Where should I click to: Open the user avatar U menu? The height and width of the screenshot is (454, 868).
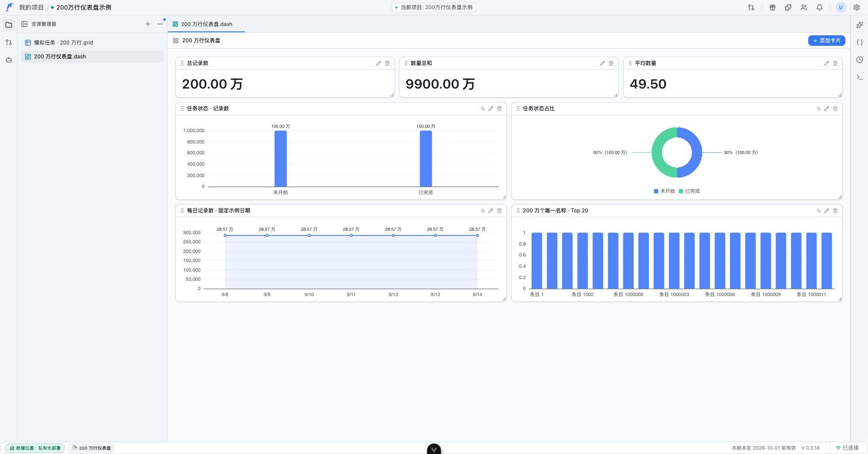pyautogui.click(x=841, y=7)
